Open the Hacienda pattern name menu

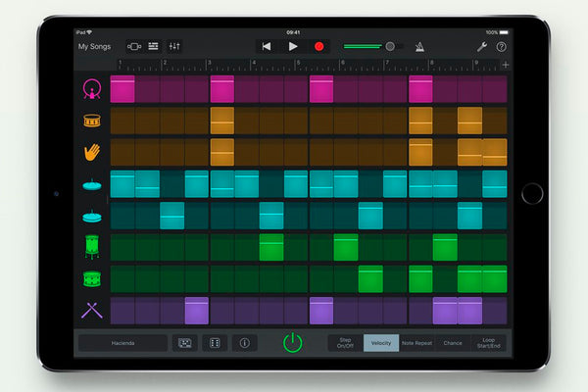point(122,343)
